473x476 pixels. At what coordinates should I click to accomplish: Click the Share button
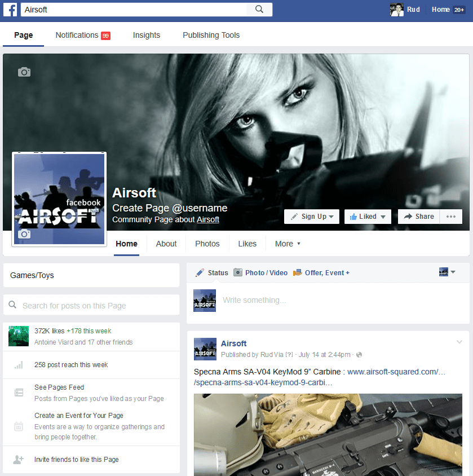[x=418, y=216]
